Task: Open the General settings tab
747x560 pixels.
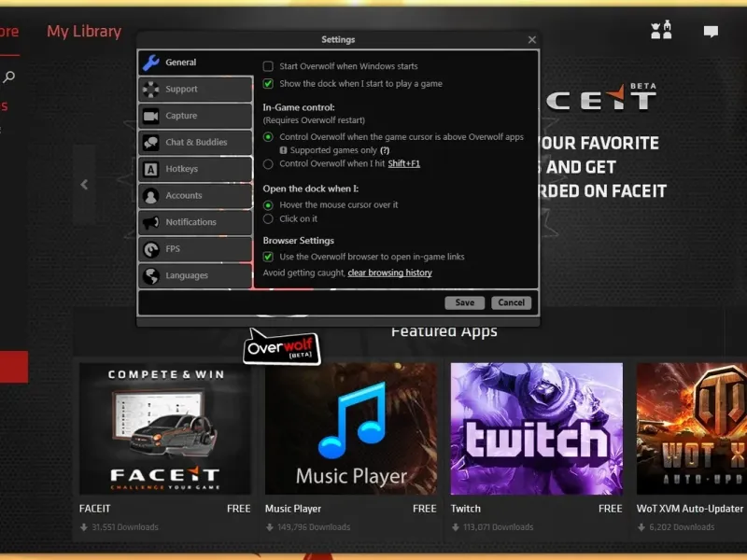Action: 196,63
